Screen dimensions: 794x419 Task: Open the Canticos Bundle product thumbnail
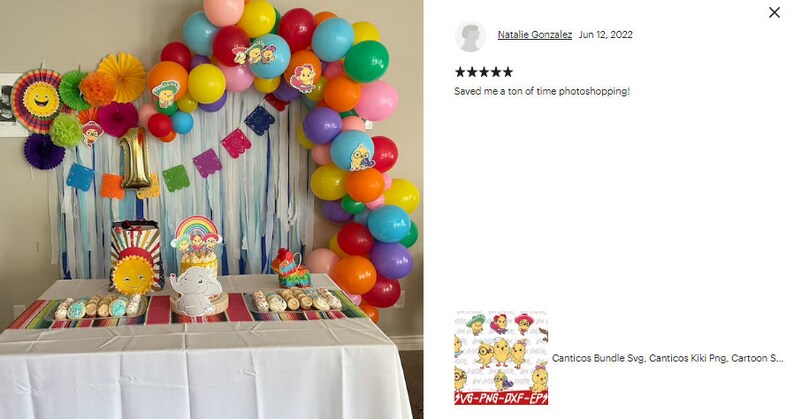(501, 358)
